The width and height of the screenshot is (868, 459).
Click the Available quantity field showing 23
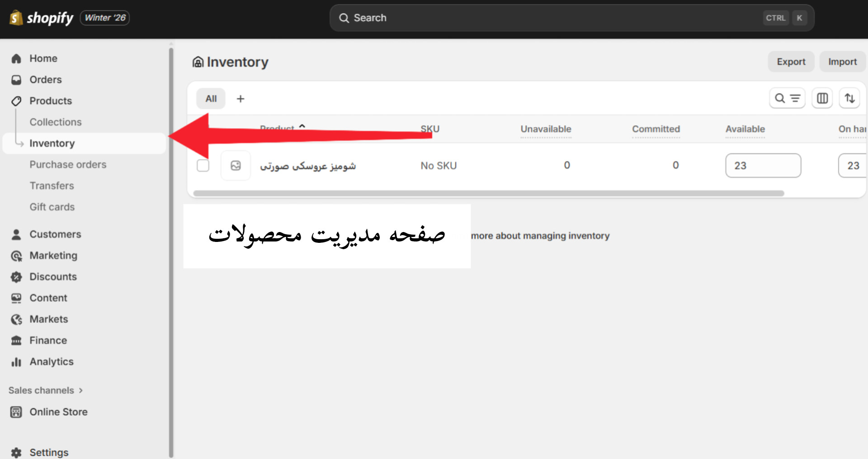point(763,166)
